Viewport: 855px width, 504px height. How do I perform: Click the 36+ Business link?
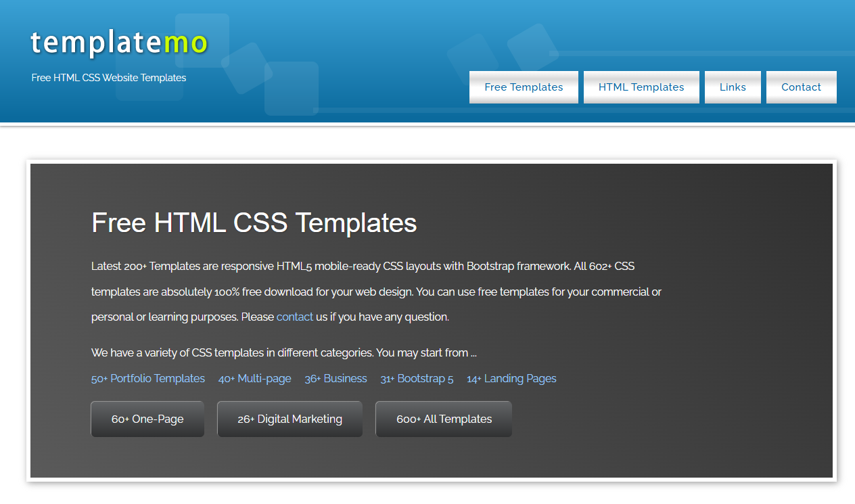point(336,379)
